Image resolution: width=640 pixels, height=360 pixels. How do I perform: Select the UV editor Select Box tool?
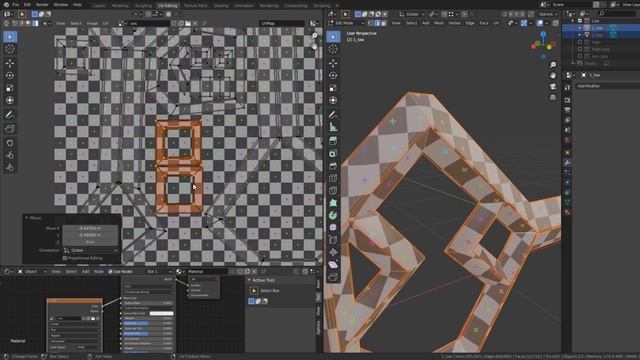pos(10,37)
